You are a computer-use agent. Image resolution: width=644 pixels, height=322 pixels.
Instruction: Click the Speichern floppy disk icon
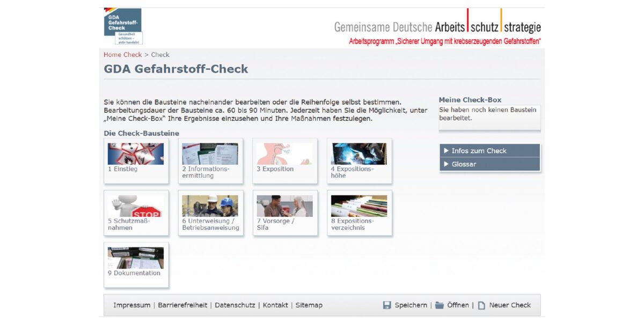tap(387, 305)
